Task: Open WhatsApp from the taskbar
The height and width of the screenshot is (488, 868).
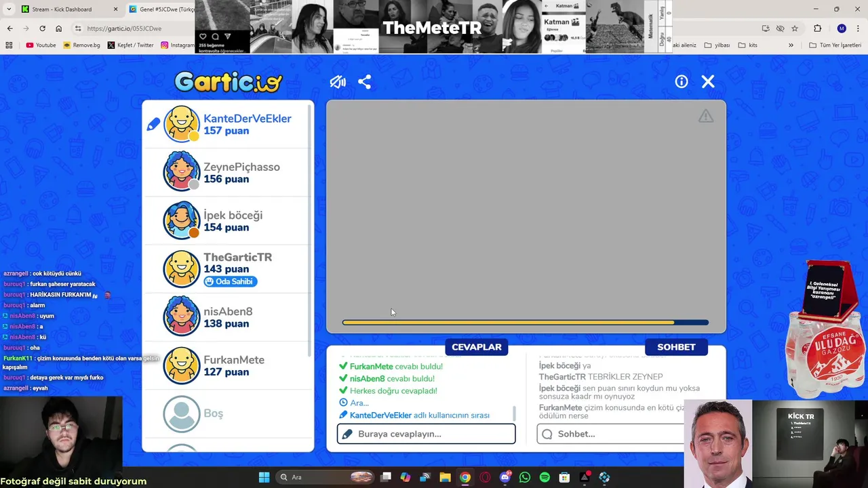Action: click(524, 477)
